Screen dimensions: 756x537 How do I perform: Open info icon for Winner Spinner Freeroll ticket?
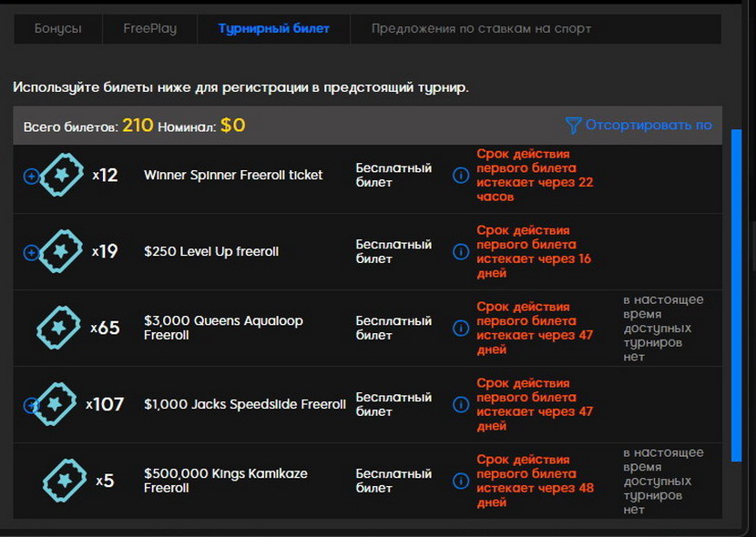click(x=461, y=176)
